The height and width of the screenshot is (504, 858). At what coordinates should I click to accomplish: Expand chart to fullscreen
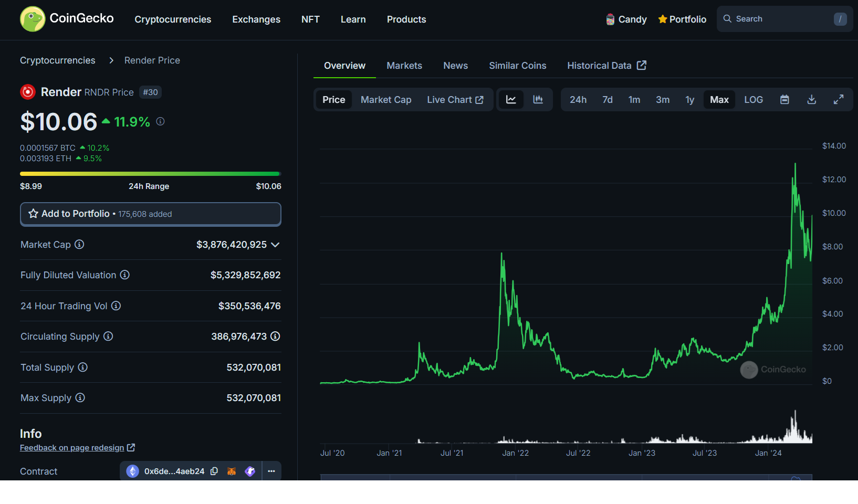839,99
